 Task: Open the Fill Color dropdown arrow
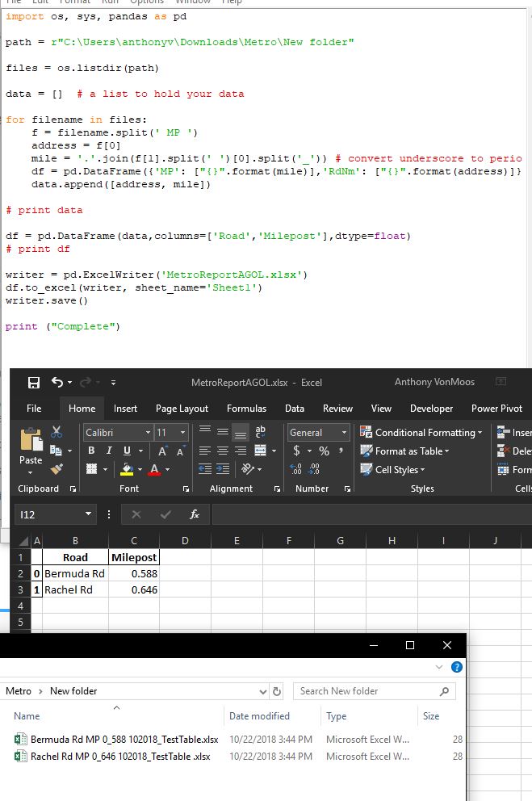140,469
